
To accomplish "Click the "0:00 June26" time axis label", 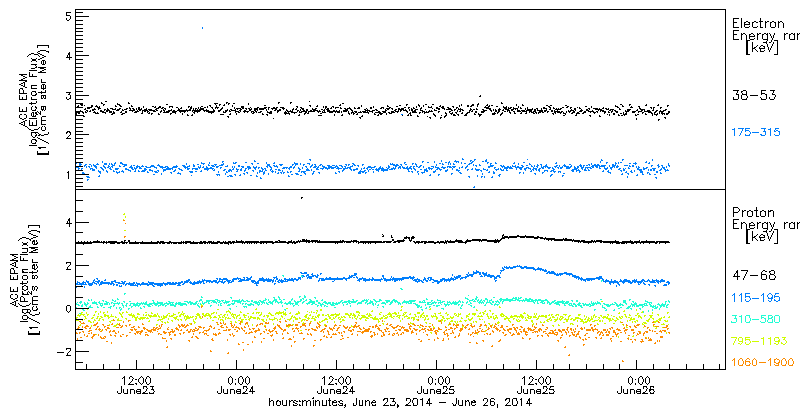I will (x=636, y=386).
